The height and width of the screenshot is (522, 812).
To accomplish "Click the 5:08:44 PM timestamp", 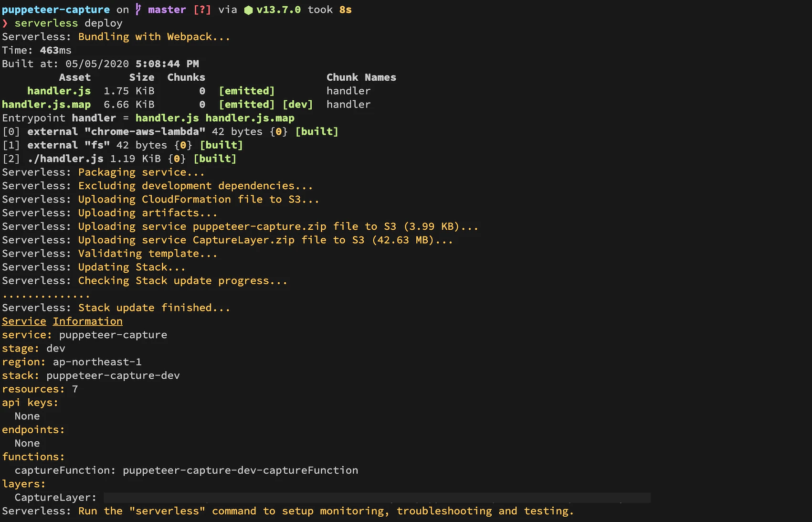I will coord(167,64).
